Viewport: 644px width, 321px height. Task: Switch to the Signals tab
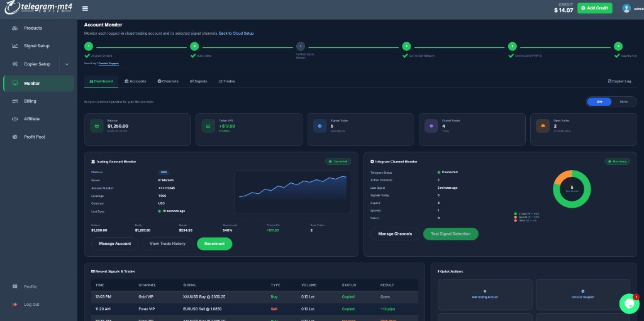(198, 81)
